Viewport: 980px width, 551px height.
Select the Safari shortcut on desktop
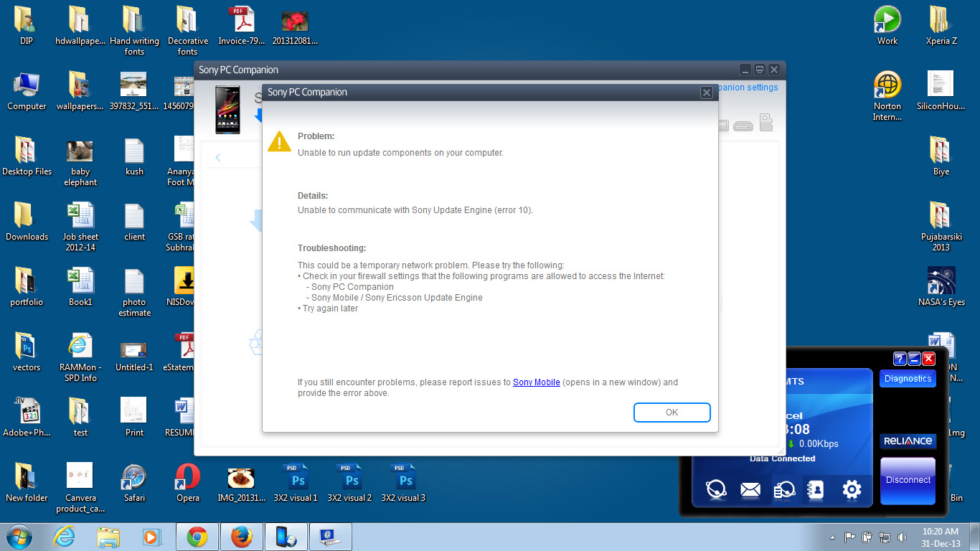click(134, 483)
